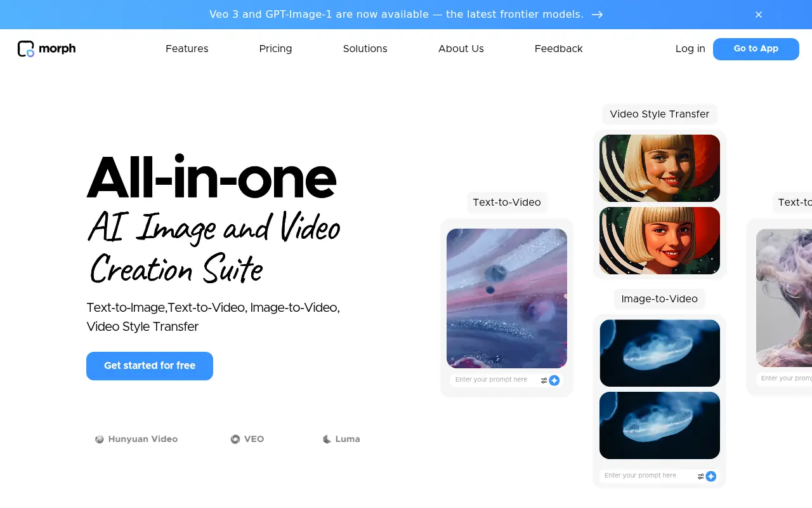Click the blue generate icon under Text-to-Video
812x508 pixels.
554,380
